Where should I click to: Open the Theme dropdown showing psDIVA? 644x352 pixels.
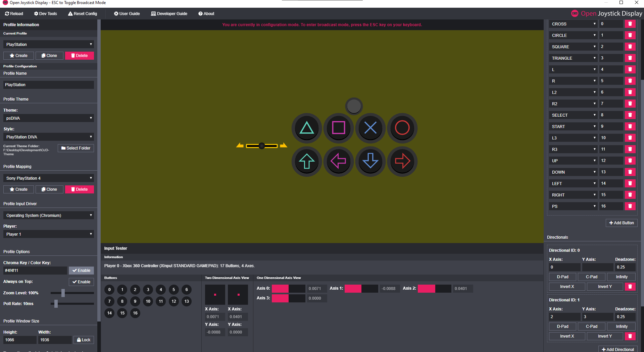[49, 118]
